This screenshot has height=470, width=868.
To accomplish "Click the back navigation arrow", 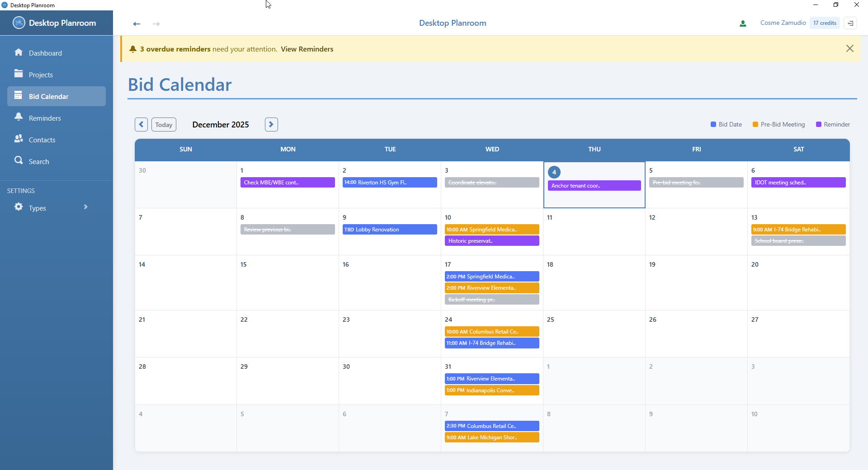I will click(137, 23).
